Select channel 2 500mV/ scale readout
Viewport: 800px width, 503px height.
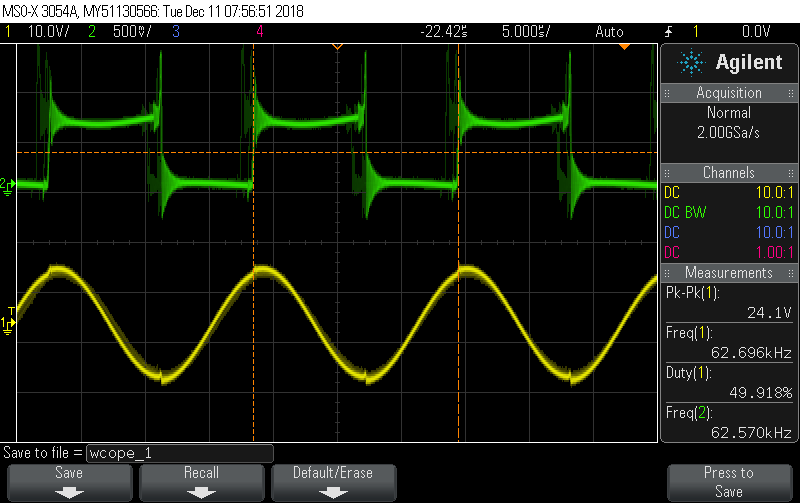(x=132, y=32)
